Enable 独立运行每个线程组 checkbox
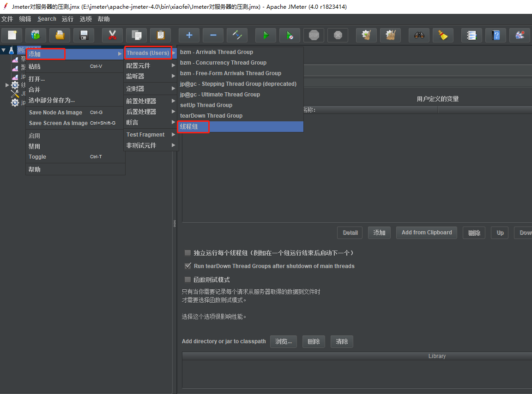Screen dimensions: 532x394 (x=187, y=253)
